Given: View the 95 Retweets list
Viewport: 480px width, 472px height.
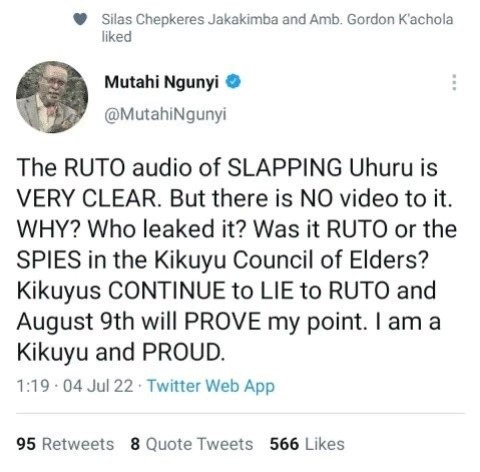Looking at the screenshot, I should coord(65,444).
